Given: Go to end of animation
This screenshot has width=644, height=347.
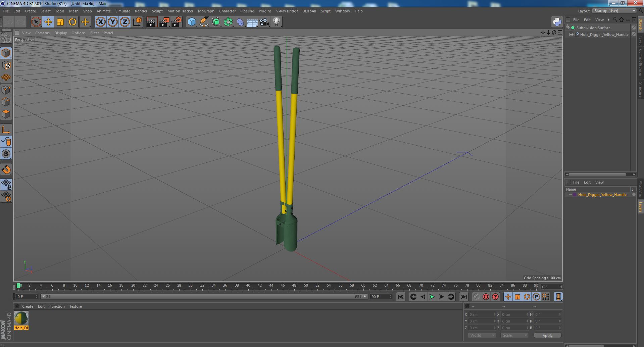Looking at the screenshot, I should [464, 297].
